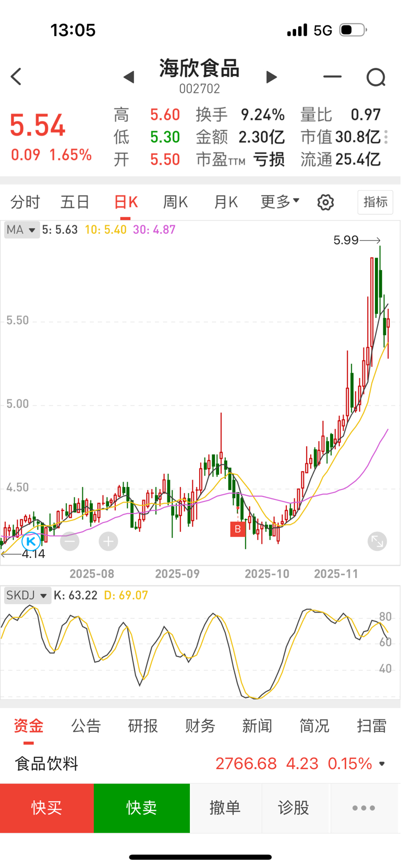
Task: Tap the sector index value 2766.68
Action: point(246,764)
